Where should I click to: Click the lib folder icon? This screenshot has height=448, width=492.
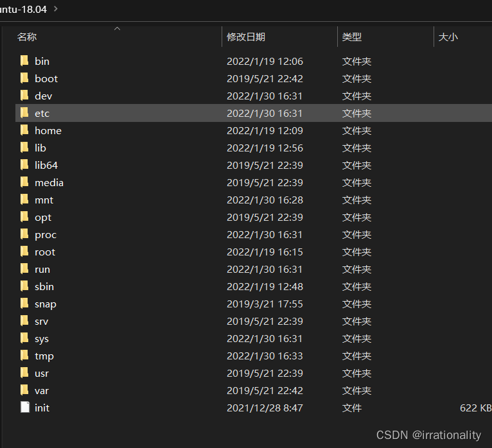point(24,148)
